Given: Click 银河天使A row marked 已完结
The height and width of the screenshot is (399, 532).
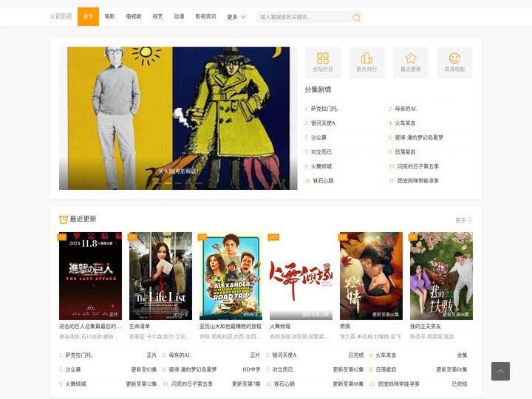Looking at the screenshot, I should tap(315, 355).
